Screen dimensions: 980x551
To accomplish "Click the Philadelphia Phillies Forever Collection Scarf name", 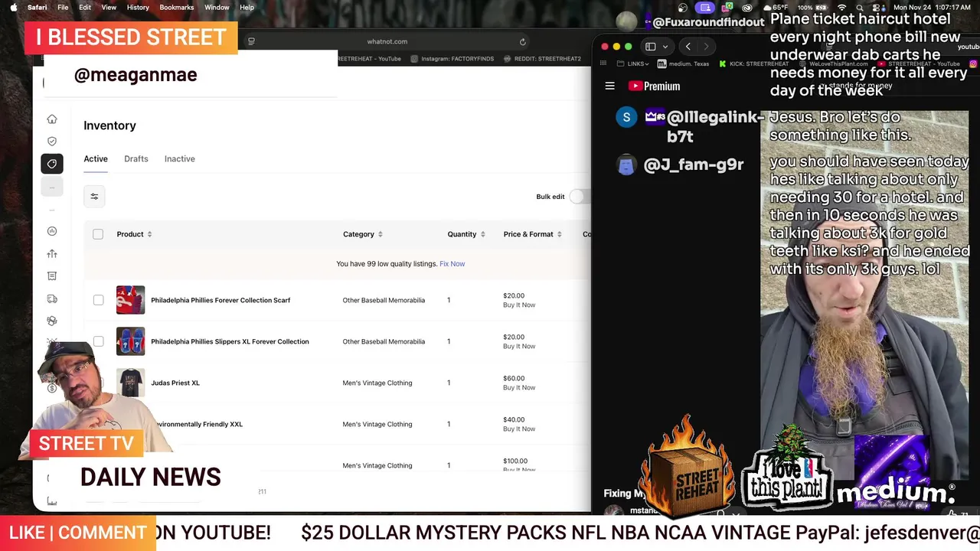I will 220,300.
